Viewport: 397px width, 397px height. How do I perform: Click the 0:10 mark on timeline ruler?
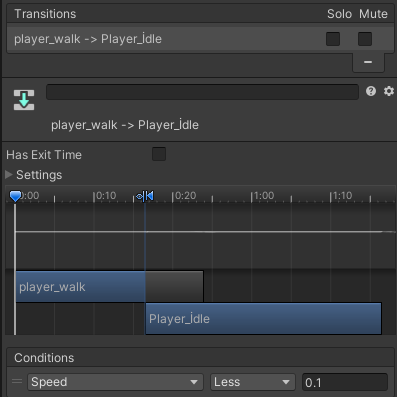tap(105, 196)
